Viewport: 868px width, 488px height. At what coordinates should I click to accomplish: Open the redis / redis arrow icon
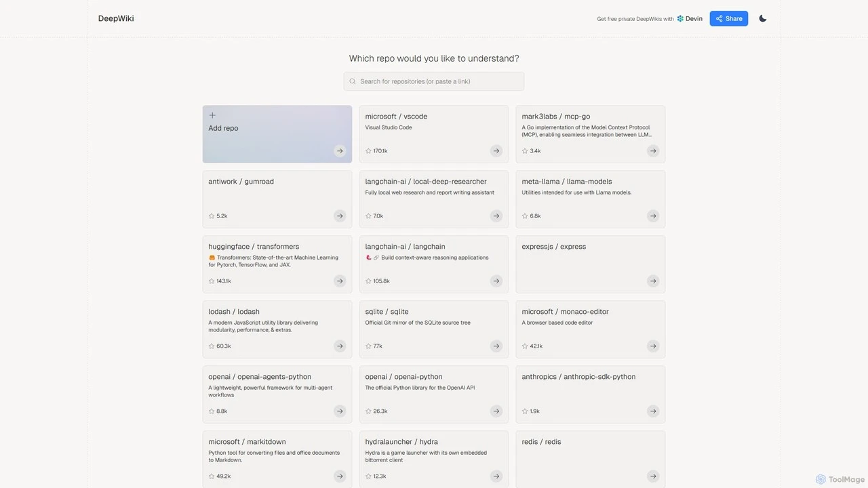pyautogui.click(x=653, y=476)
